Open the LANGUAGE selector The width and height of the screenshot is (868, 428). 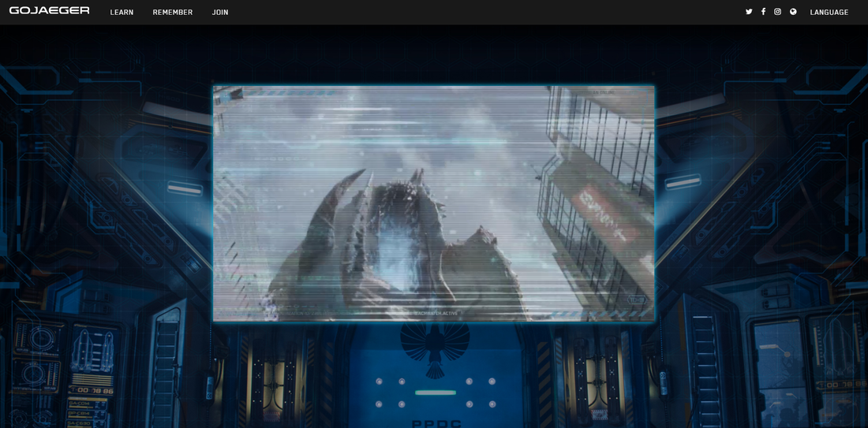point(829,12)
